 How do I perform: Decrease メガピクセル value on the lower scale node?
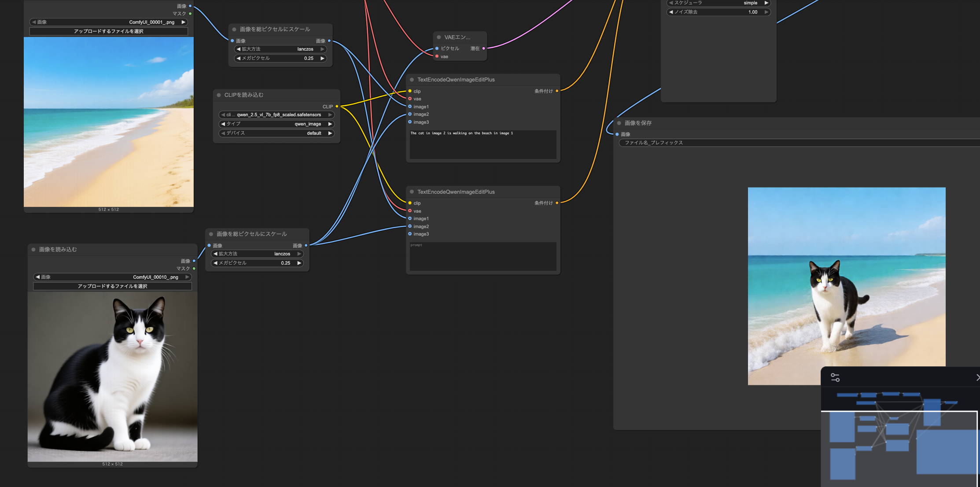[215, 263]
